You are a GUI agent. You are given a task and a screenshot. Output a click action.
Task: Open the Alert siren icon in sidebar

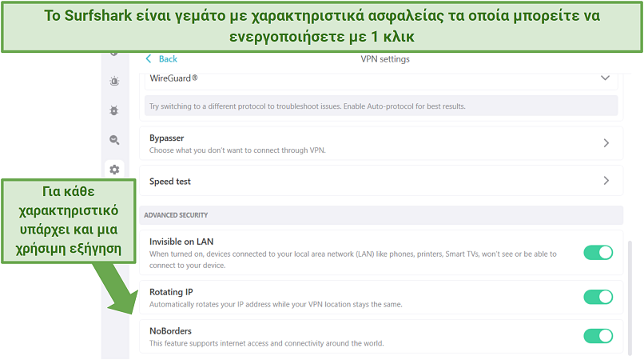click(x=114, y=81)
